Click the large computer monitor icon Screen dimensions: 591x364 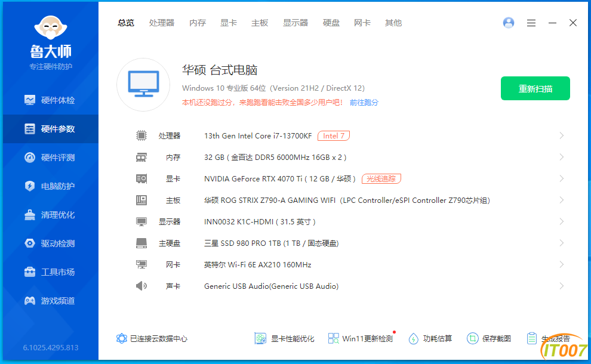pos(143,84)
